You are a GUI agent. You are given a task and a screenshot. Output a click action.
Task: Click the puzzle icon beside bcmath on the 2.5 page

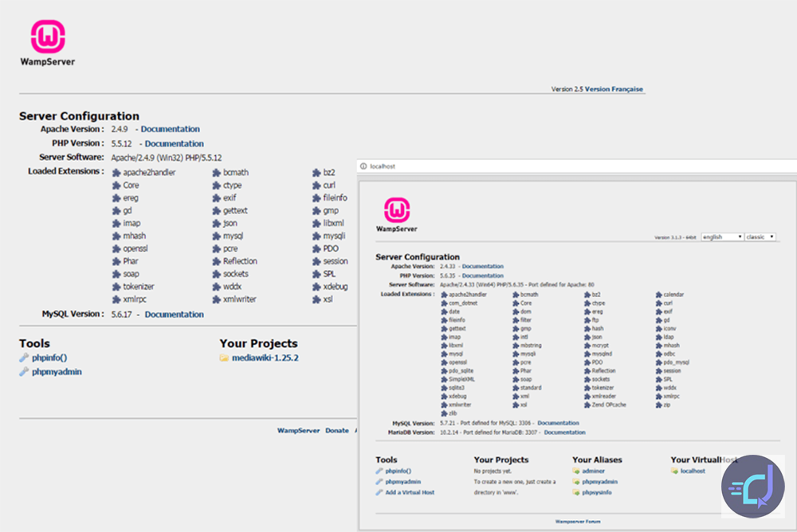tap(217, 173)
